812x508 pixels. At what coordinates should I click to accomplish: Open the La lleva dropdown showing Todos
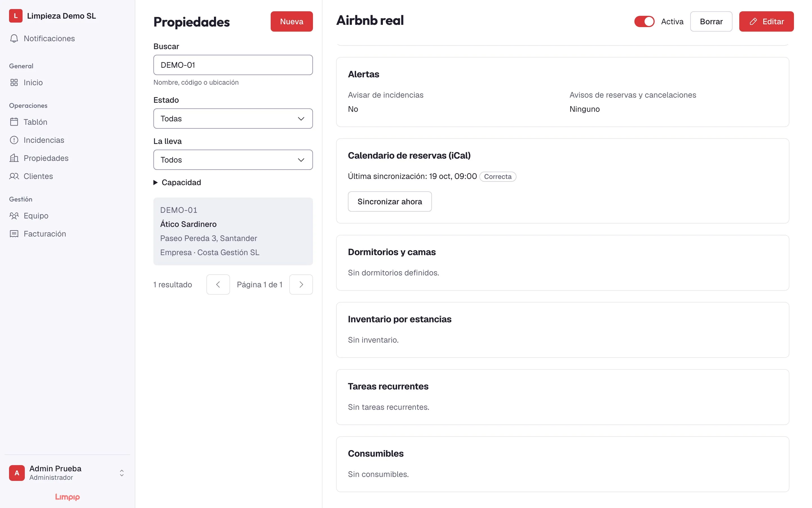point(233,160)
